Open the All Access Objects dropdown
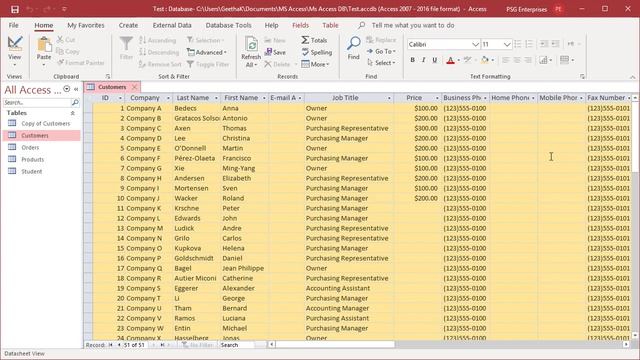Screen dimensions: 640x360 67,89
